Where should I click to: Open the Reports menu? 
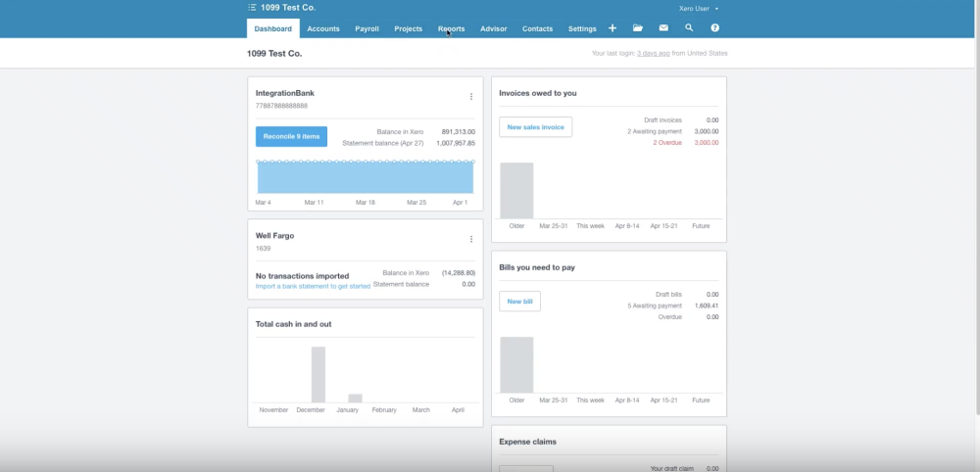451,28
